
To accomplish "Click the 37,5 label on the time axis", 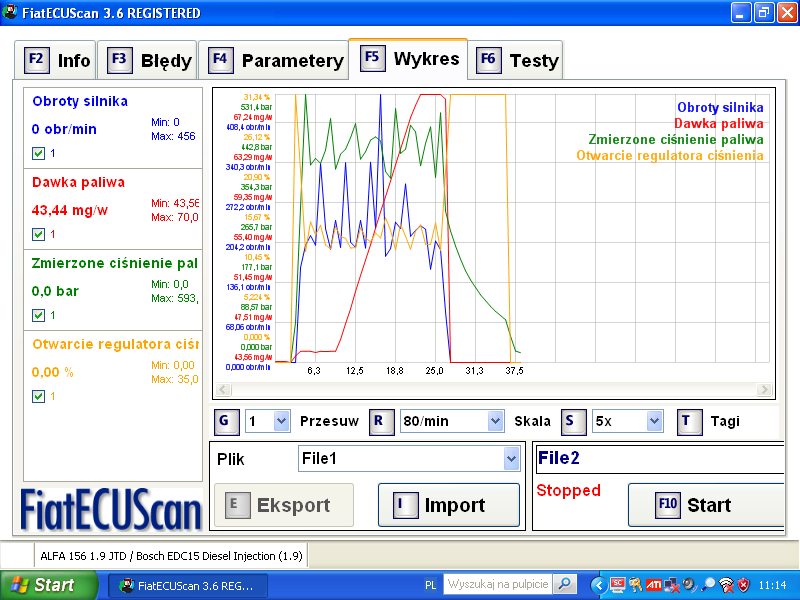I will [x=514, y=371].
